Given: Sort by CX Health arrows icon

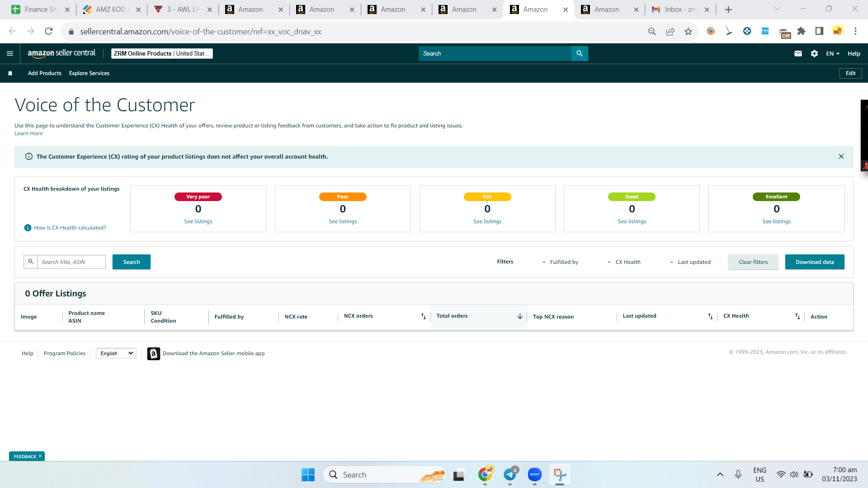Looking at the screenshot, I should pos(797,316).
